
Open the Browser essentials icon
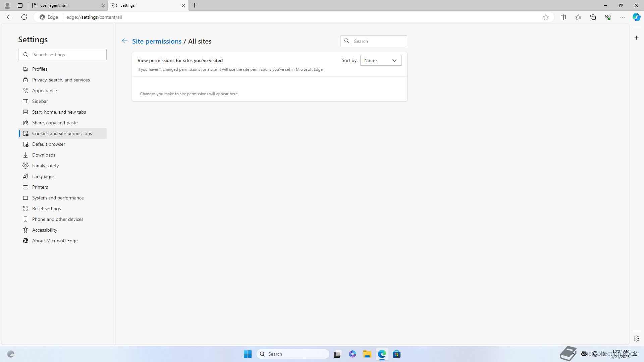(x=607, y=17)
